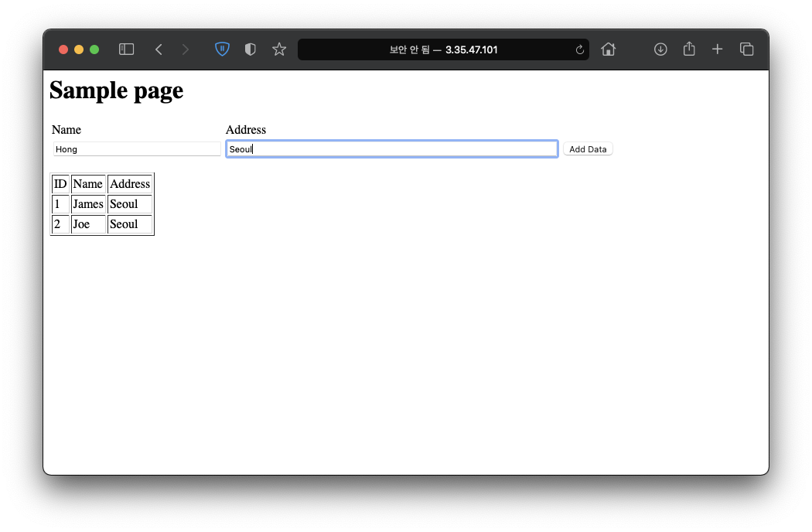Viewport: 812px width, 532px height.
Task: Select the Joe cell in the table
Action: click(88, 224)
